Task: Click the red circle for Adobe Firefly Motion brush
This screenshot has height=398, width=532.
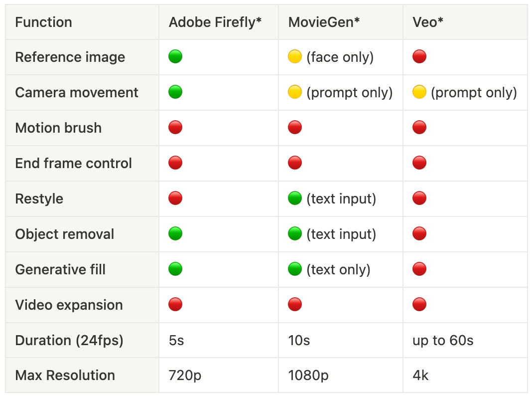Action: 175,128
